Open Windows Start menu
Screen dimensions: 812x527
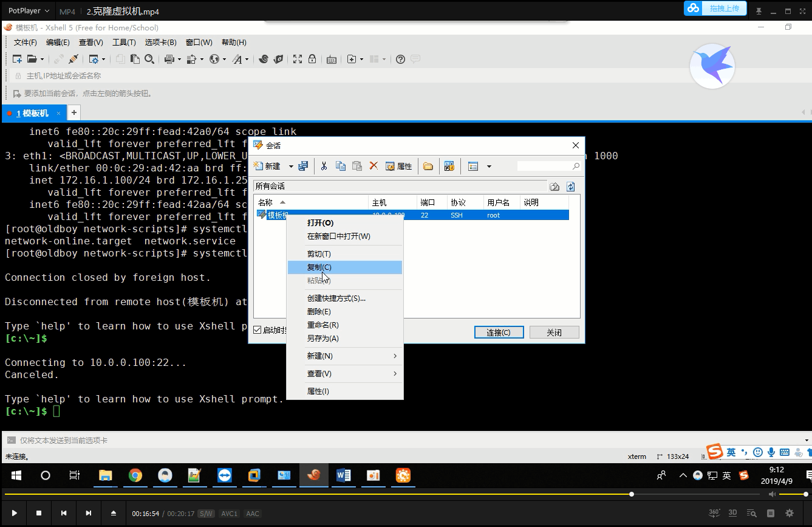click(16, 475)
